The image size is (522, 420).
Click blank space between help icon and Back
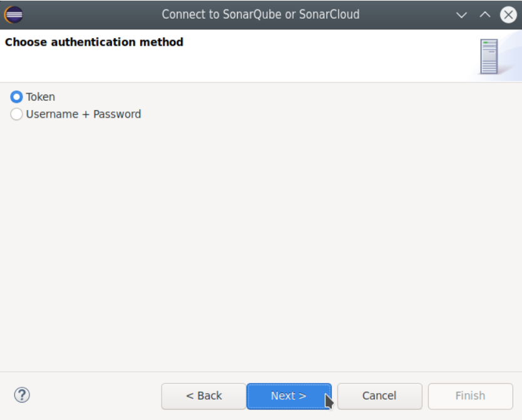pos(94,396)
